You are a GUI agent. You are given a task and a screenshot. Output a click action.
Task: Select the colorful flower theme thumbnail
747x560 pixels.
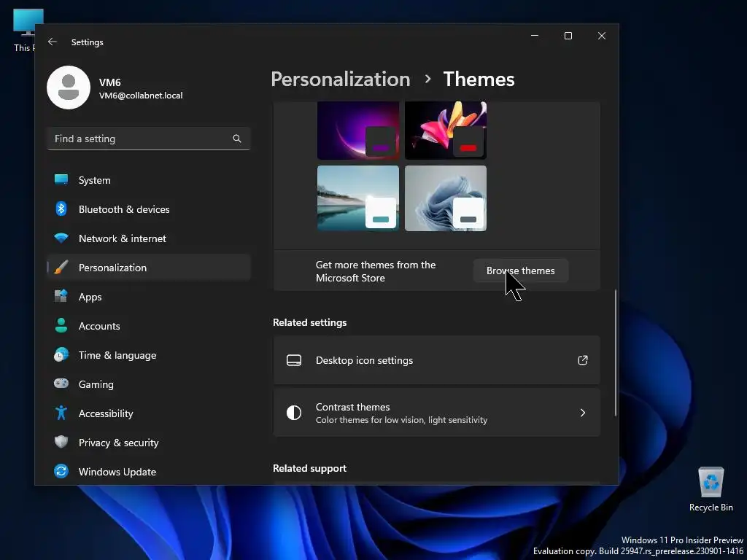(446, 130)
